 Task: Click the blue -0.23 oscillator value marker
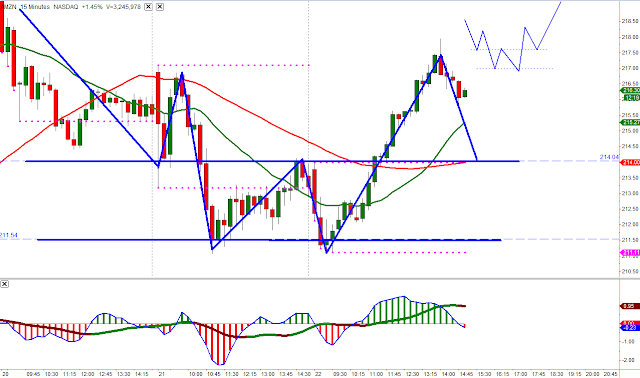point(630,328)
